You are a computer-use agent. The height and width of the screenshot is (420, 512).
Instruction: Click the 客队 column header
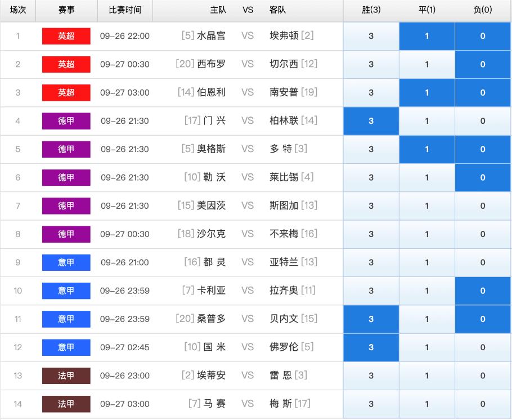tap(277, 10)
